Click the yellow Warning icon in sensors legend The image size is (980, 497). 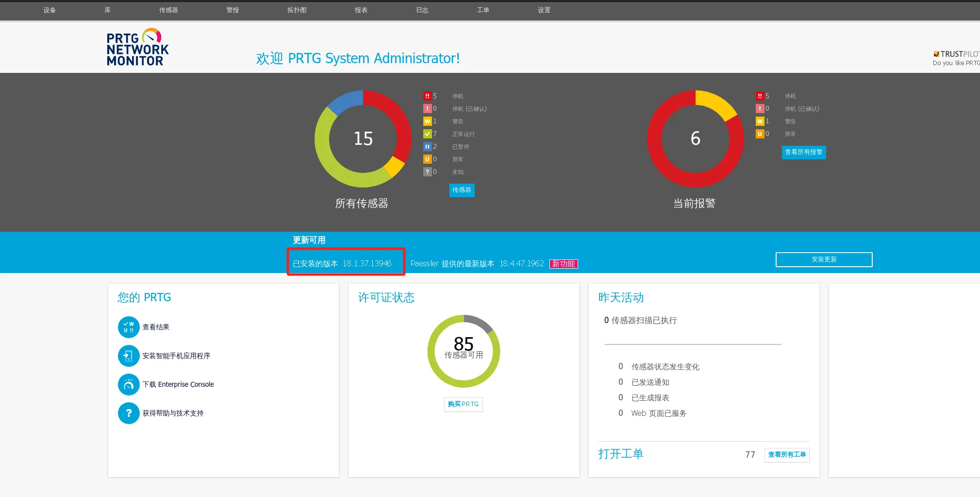tap(427, 121)
